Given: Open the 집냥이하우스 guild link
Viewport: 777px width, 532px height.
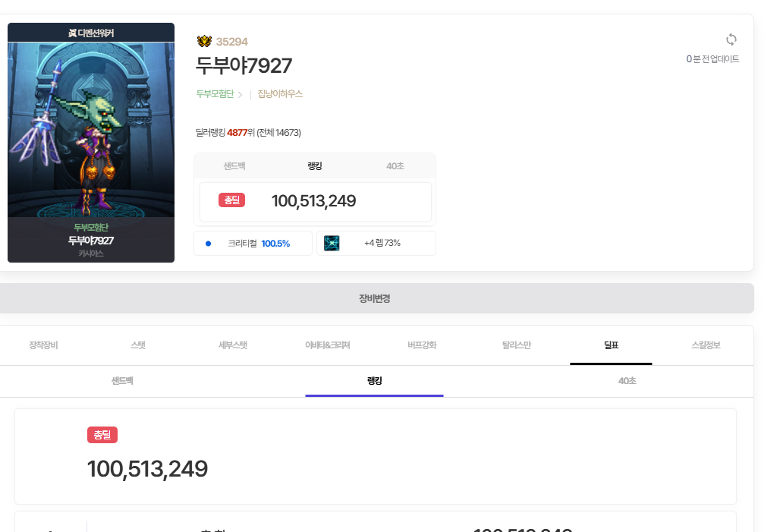Looking at the screenshot, I should [x=280, y=93].
